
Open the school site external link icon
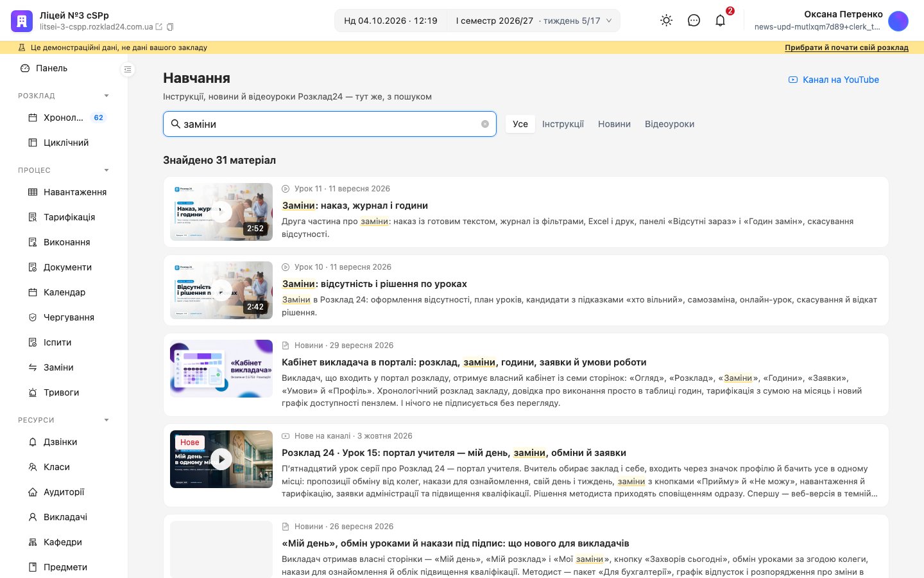(159, 27)
